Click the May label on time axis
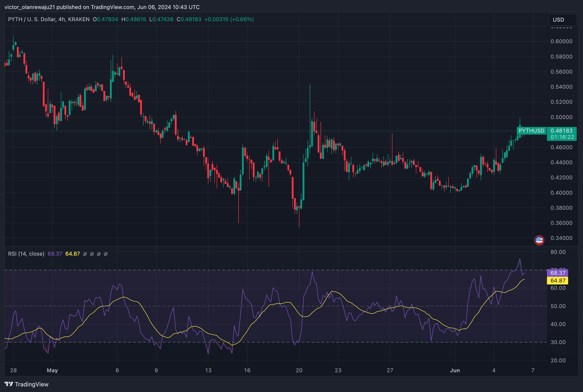The height and width of the screenshot is (392, 583). [52, 370]
